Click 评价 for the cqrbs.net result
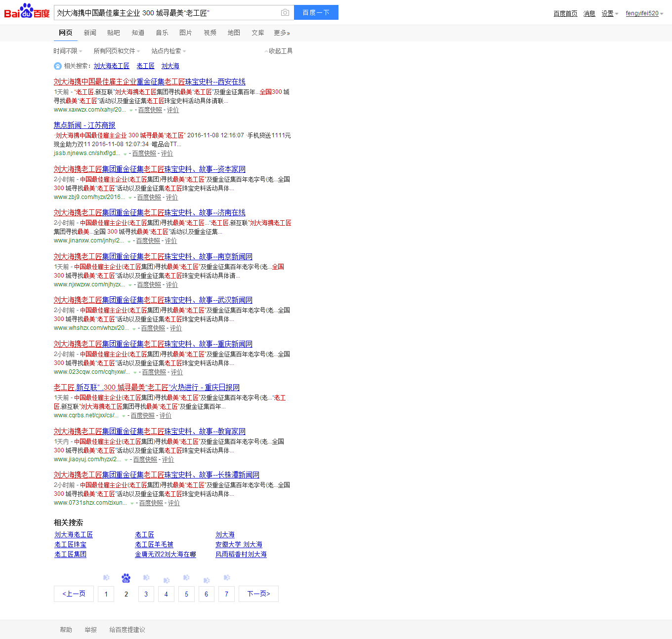This screenshot has height=639, width=672. pyautogui.click(x=166, y=416)
